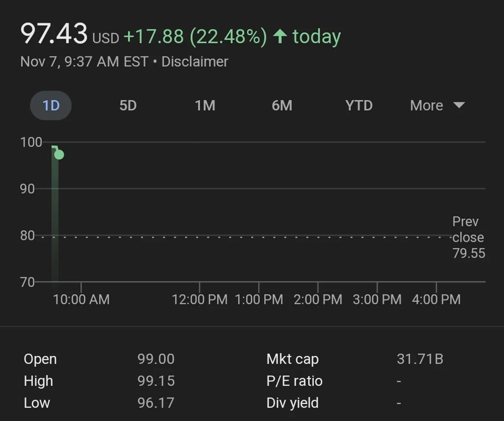The height and width of the screenshot is (421, 504).
Task: Click the 97.43 stock price
Action: 54,34
